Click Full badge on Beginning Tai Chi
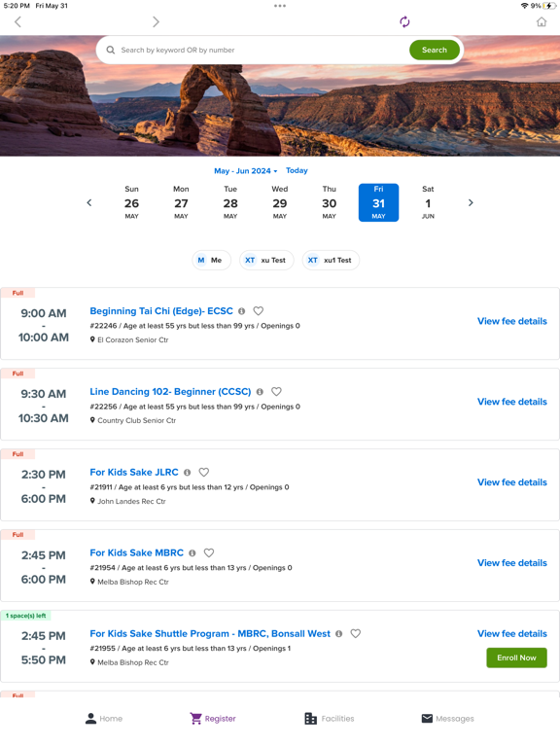 pyautogui.click(x=17, y=293)
